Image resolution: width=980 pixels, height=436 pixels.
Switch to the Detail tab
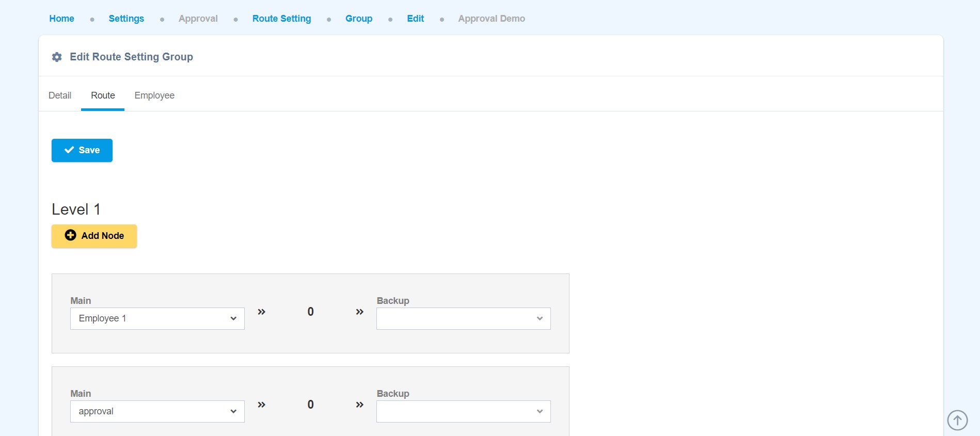point(60,95)
